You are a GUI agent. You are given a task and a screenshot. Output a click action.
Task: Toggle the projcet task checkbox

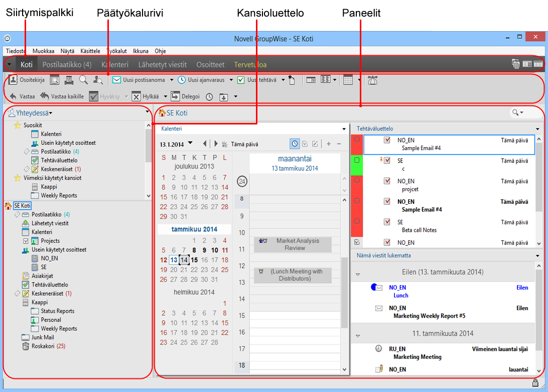tap(387, 181)
